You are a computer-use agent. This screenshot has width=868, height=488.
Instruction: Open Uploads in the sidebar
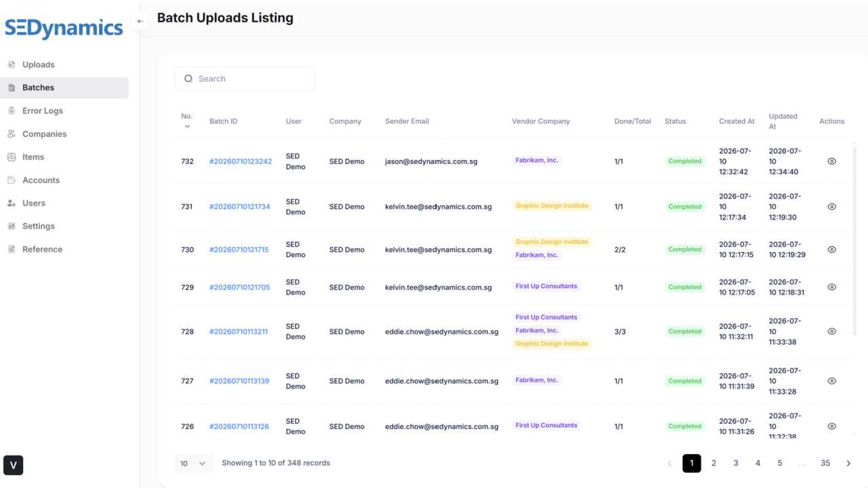coord(64,64)
